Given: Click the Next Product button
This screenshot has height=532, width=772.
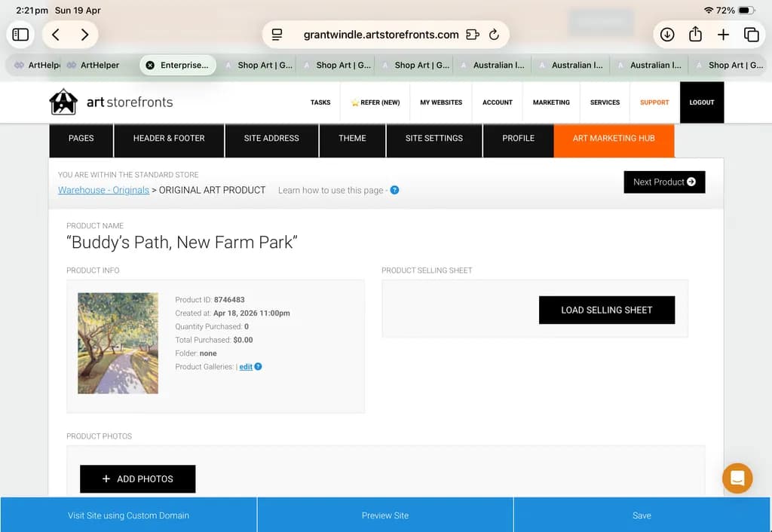Looking at the screenshot, I should [664, 182].
